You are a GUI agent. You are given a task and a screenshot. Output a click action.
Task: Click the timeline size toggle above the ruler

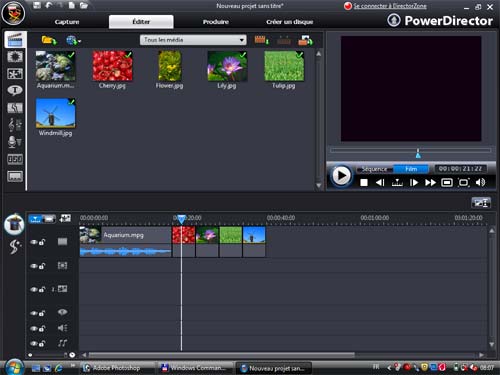point(481,203)
